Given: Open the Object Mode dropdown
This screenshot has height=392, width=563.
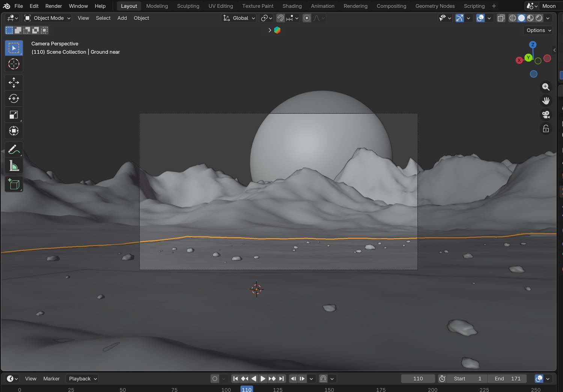Looking at the screenshot, I should [x=47, y=18].
